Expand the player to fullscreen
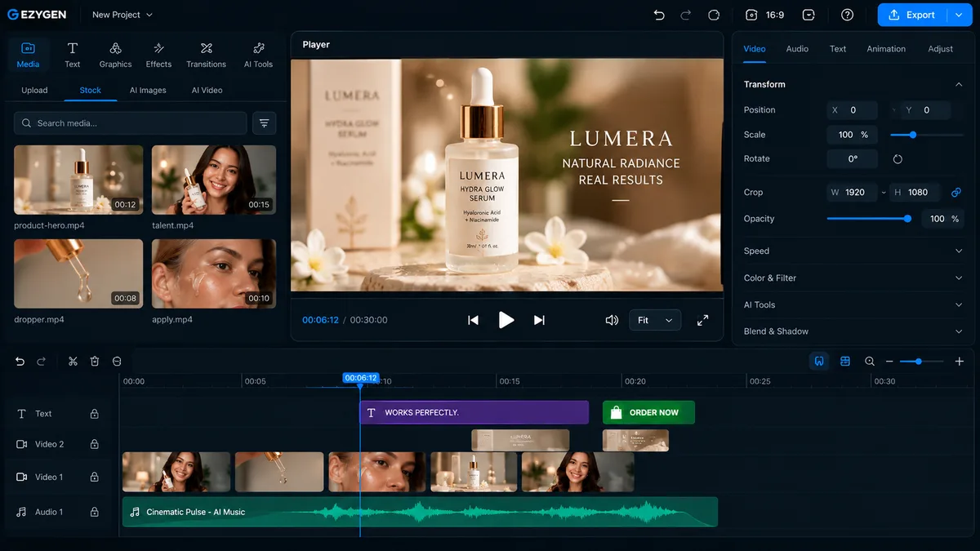Image resolution: width=980 pixels, height=551 pixels. tap(702, 320)
